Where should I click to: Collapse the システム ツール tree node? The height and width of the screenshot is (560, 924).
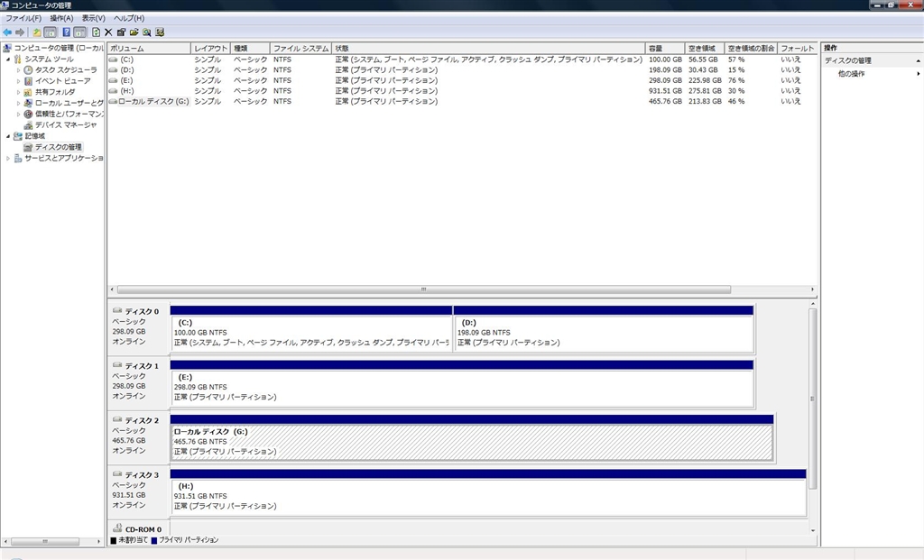coord(8,59)
